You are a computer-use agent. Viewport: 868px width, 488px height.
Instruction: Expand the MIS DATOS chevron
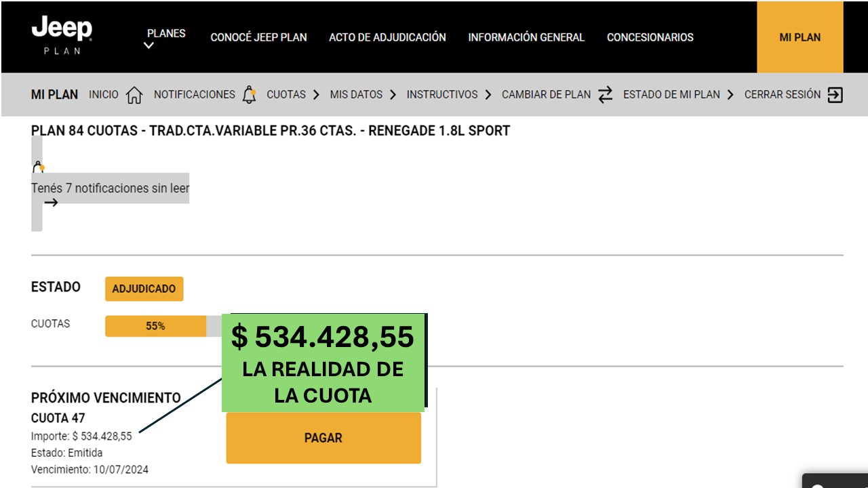pos(393,95)
